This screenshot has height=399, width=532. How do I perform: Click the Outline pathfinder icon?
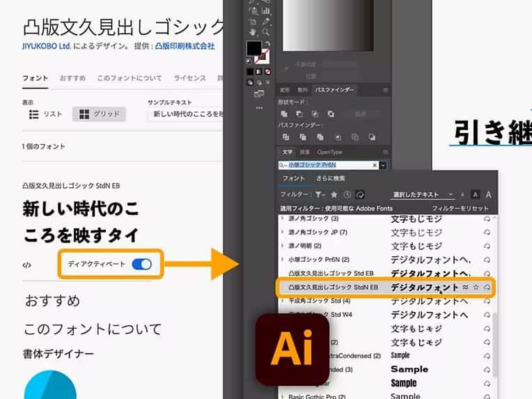[355, 137]
